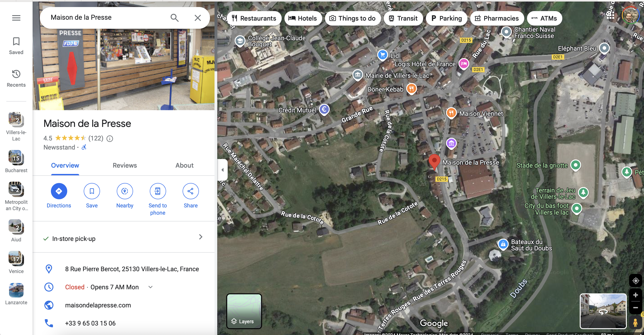Open the hamburger main menu
Viewport: 644px width, 335px height.
(x=16, y=18)
